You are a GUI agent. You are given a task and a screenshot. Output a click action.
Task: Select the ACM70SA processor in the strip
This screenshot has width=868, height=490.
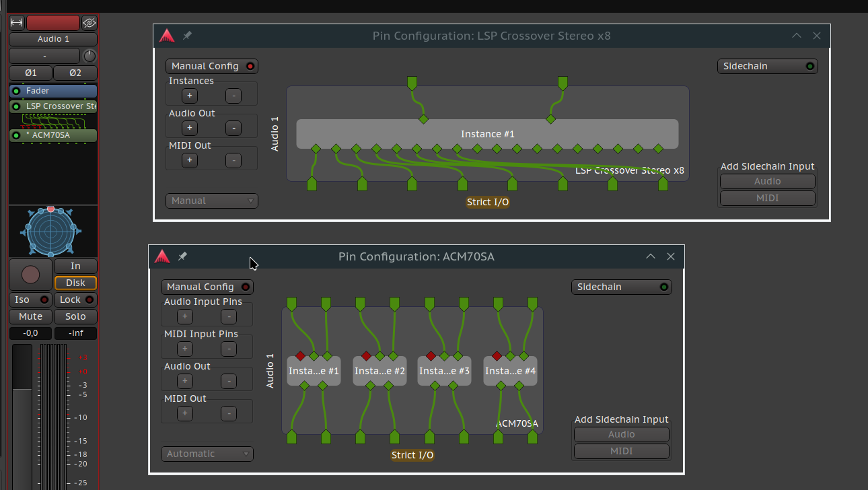tap(53, 135)
